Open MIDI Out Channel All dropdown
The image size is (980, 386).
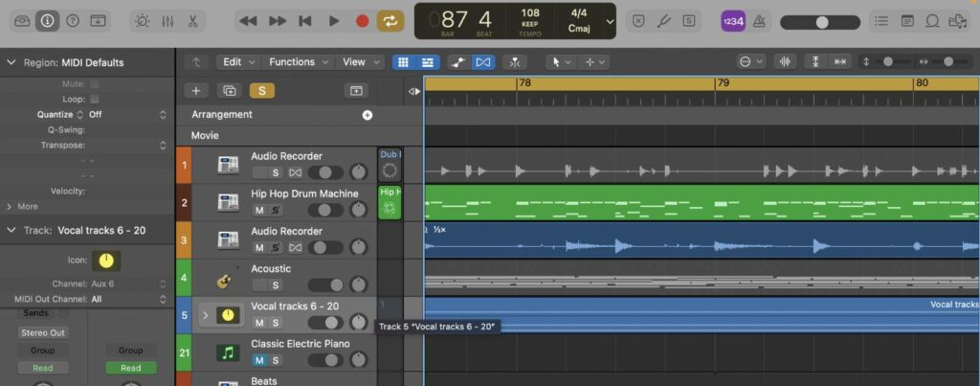point(129,299)
